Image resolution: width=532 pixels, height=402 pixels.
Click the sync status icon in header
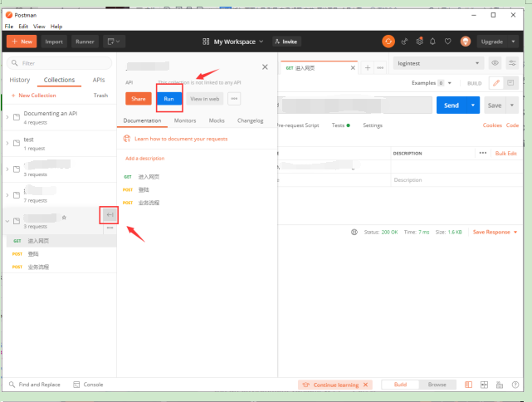pos(388,42)
